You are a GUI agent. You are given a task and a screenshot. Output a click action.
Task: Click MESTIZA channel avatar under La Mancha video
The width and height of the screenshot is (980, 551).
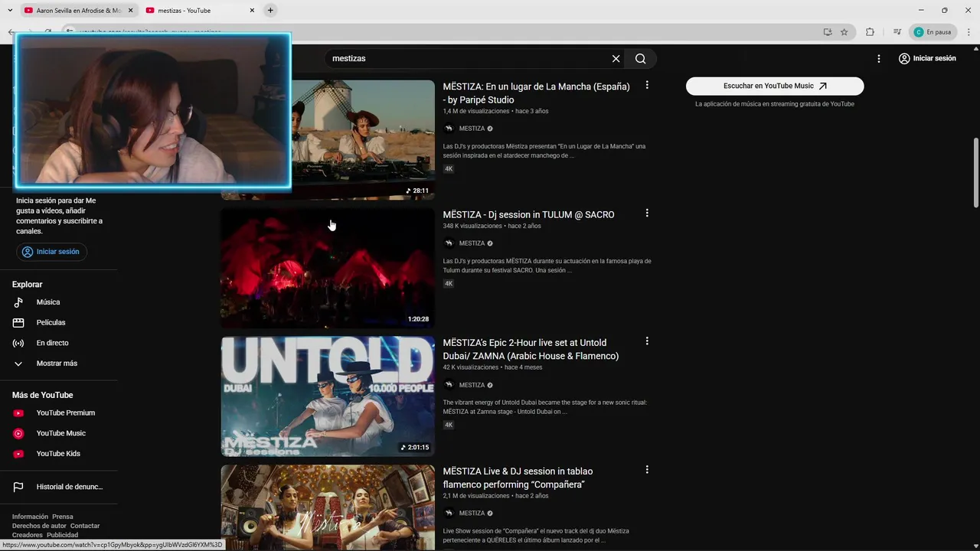(449, 129)
